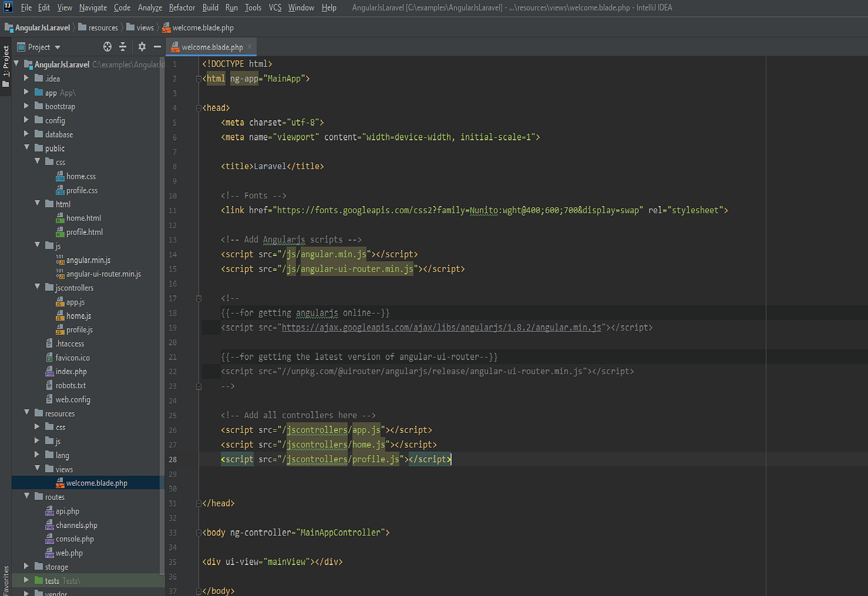Hide the Project panel with minus icon
This screenshot has width=868, height=596.
pos(157,47)
